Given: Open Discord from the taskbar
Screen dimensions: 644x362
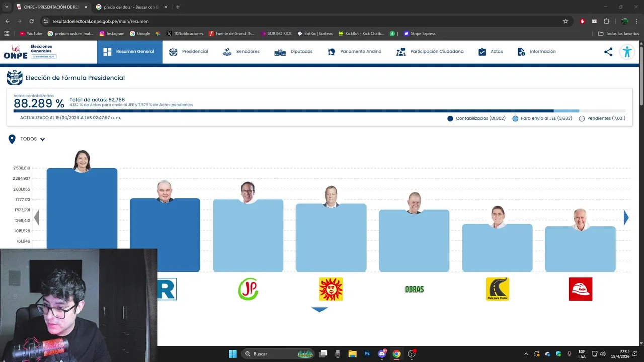Looking at the screenshot, I should pos(382,354).
